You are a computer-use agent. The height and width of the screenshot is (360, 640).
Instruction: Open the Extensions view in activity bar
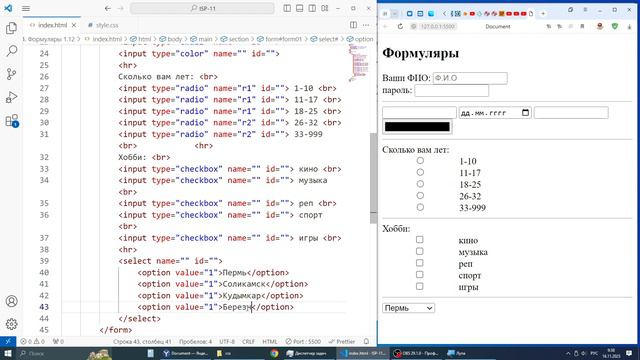pos(11,121)
